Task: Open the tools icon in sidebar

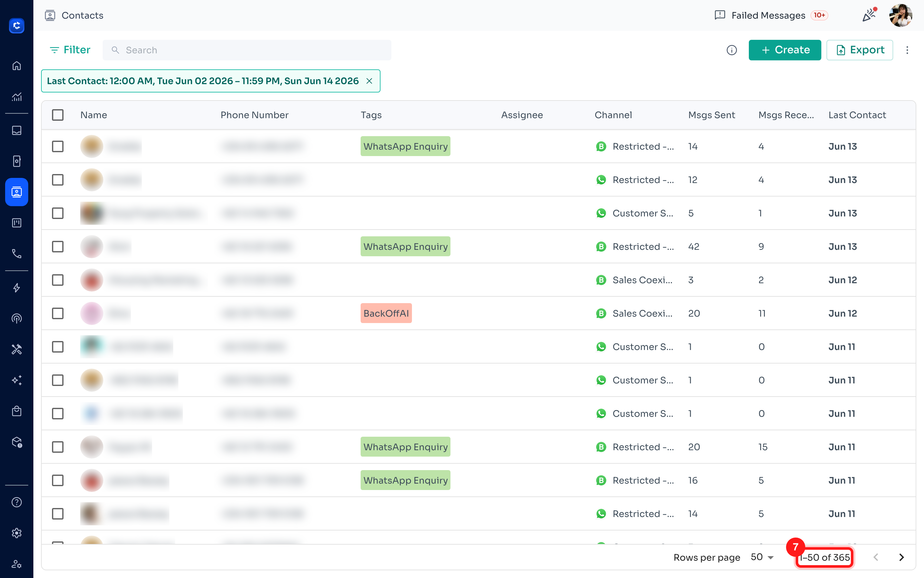Action: click(16, 349)
